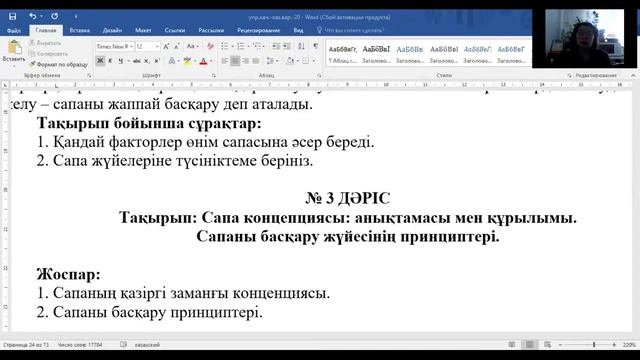Screen dimensions: 640x360
Task: Open text effects and typography
Action: tap(173, 61)
